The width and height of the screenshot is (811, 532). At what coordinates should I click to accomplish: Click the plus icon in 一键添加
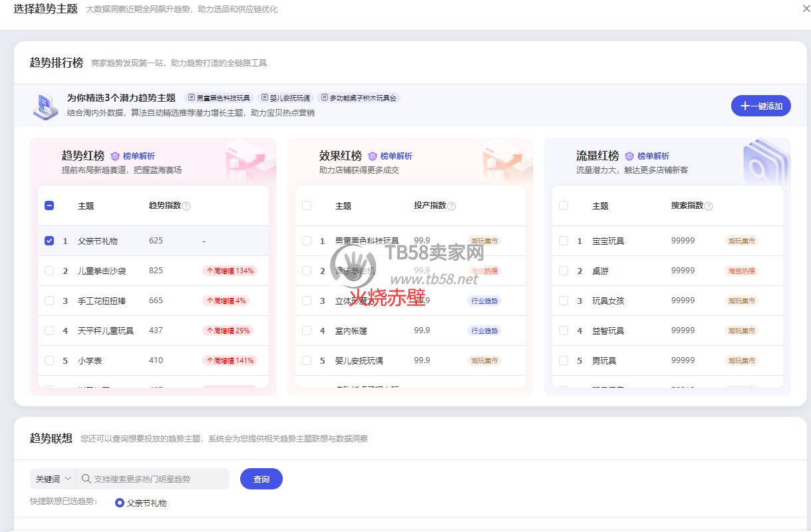[x=745, y=106]
